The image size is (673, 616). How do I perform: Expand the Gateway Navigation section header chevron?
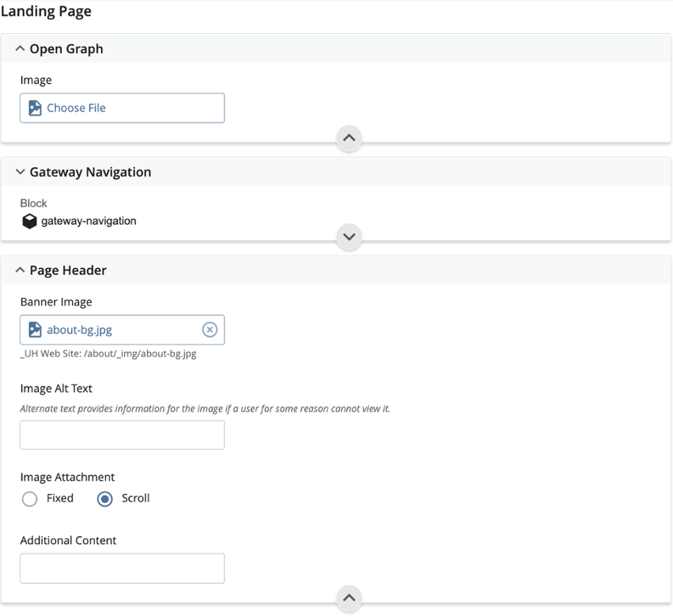pos(20,172)
